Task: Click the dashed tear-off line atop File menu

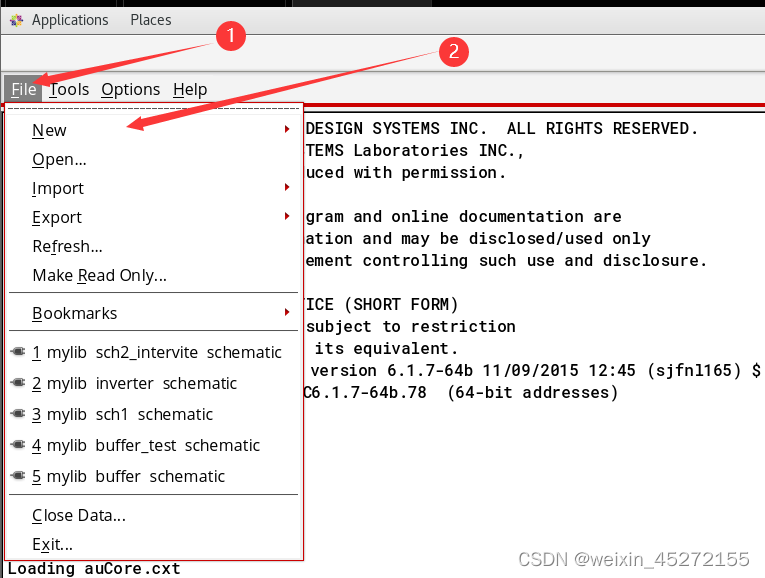Action: [153, 108]
